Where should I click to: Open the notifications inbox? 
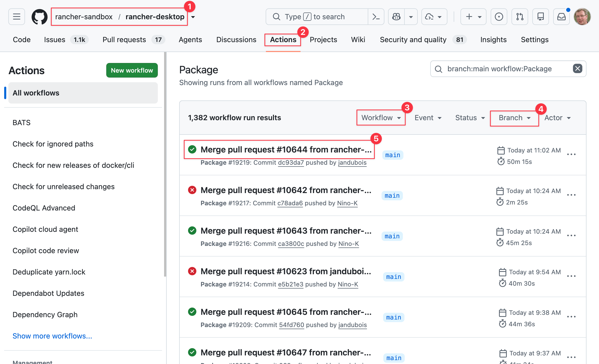tap(561, 17)
